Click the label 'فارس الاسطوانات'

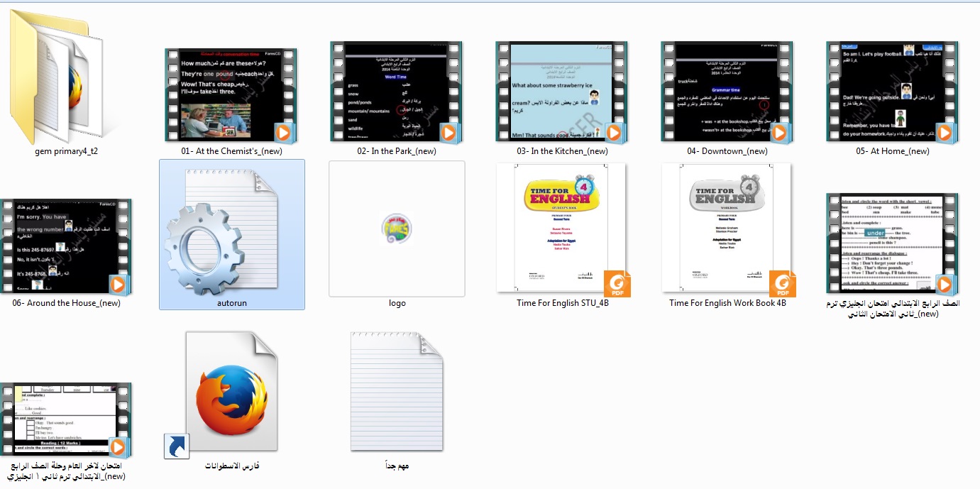pyautogui.click(x=232, y=466)
